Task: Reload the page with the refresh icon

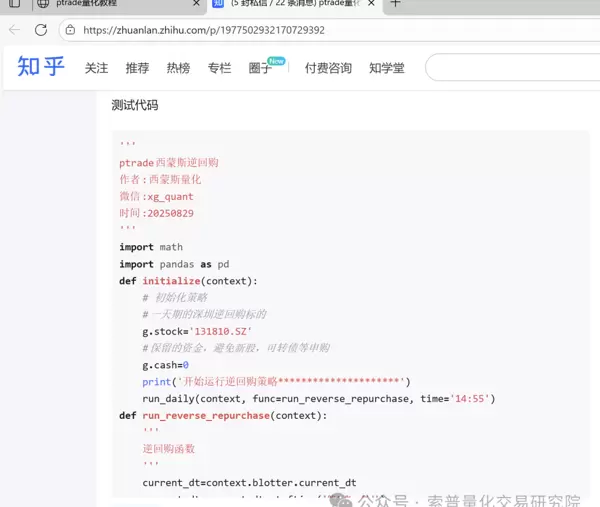Action: coord(41,30)
